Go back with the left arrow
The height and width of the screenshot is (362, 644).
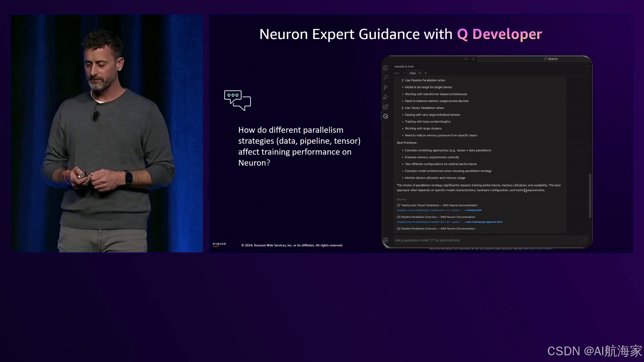coord(466,59)
